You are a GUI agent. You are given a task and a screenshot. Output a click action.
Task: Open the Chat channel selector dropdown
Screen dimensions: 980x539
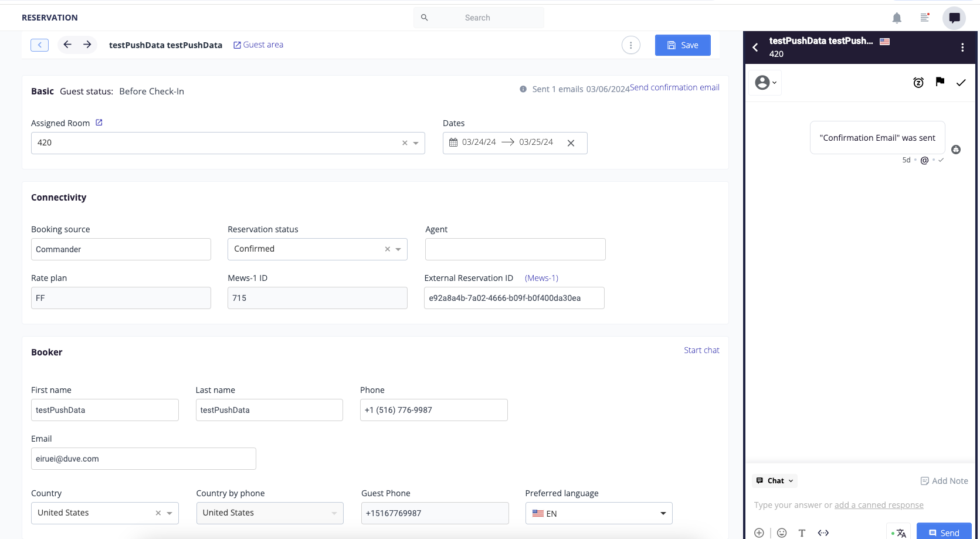tap(775, 481)
